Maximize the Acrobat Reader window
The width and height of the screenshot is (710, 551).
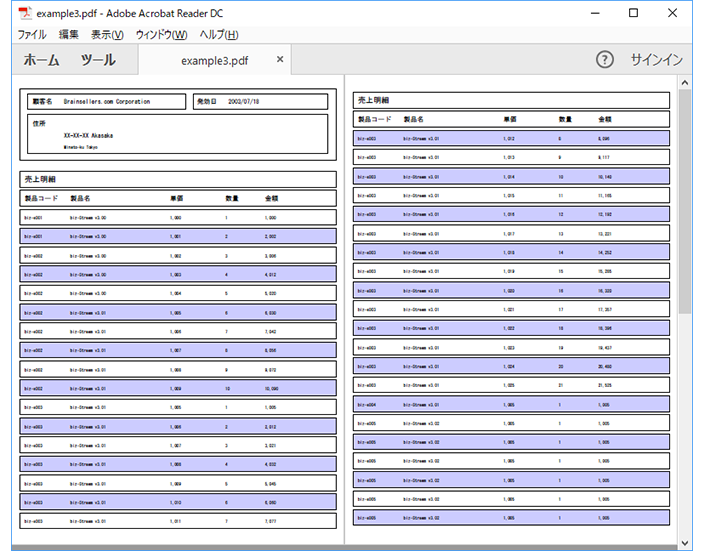(633, 13)
